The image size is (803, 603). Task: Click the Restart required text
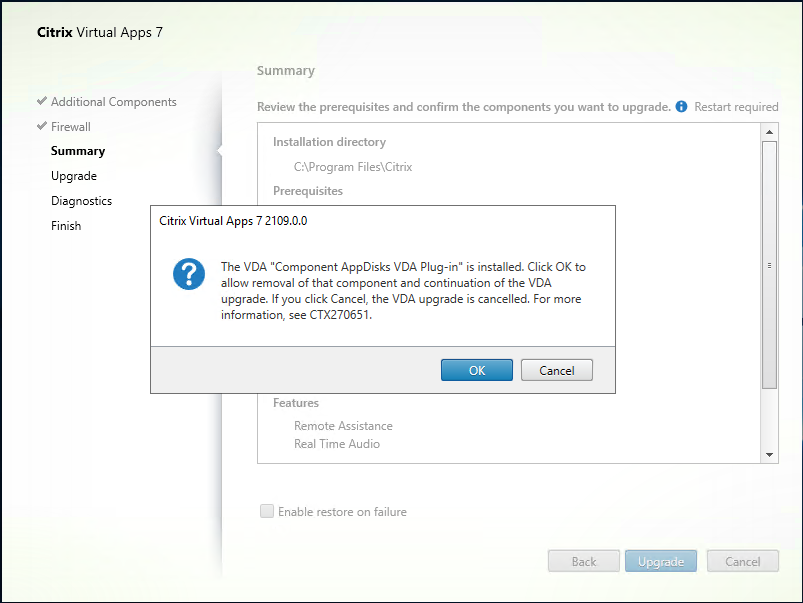[736, 107]
